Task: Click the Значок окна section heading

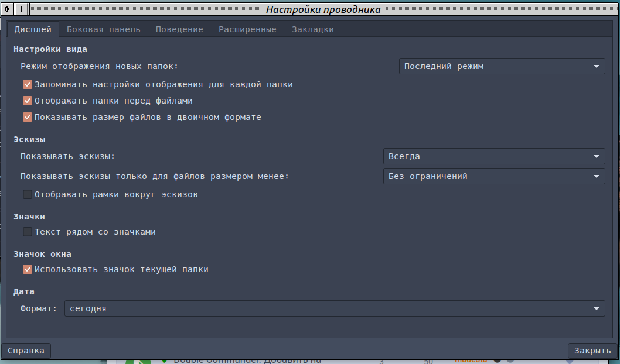Action: (42, 254)
